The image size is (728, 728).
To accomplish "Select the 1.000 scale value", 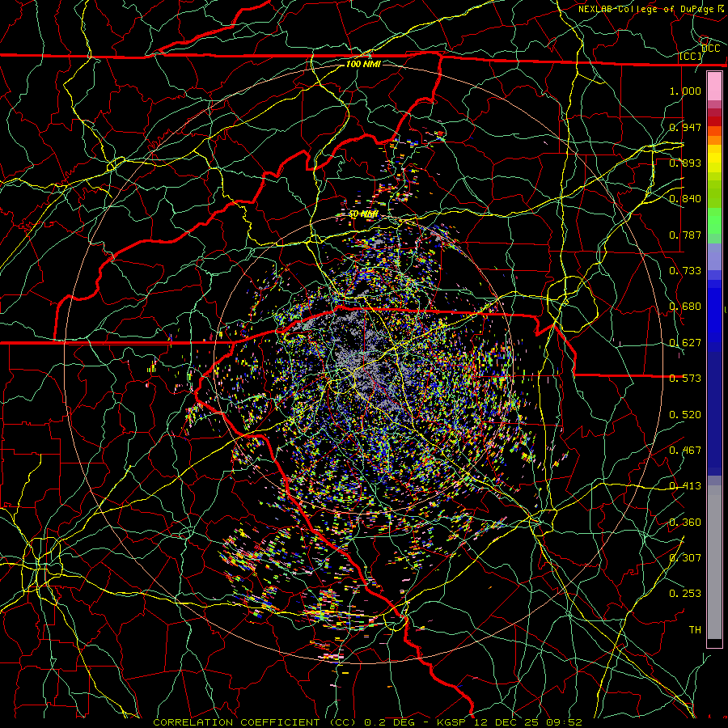I will (685, 91).
